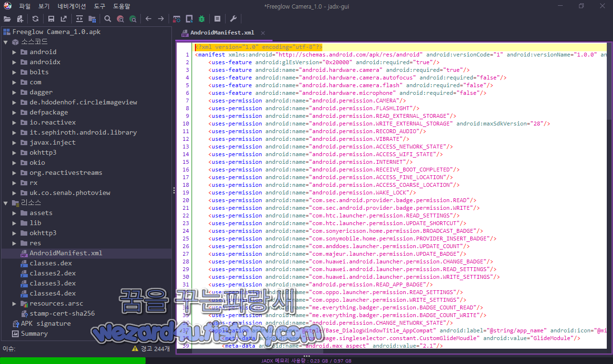Expand the res folder
Image resolution: width=613 pixels, height=364 pixels.
[14, 243]
